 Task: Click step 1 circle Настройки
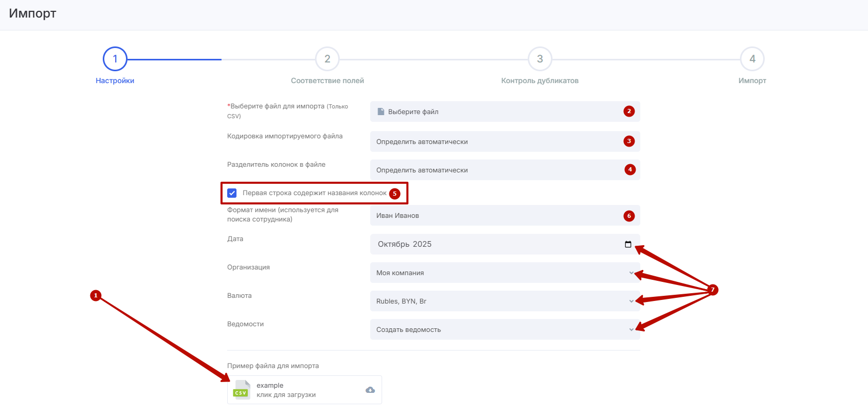click(115, 59)
